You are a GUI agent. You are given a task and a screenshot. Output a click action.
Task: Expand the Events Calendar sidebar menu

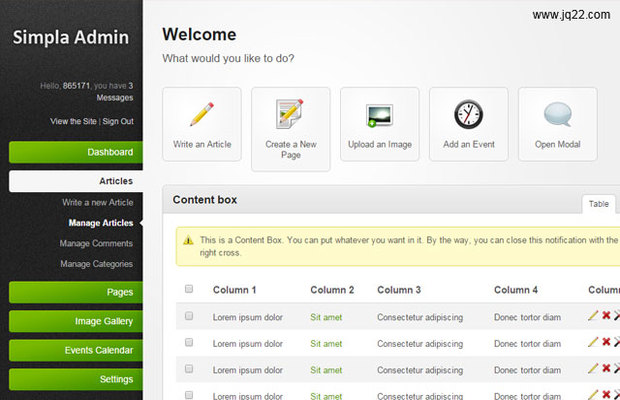[76, 350]
